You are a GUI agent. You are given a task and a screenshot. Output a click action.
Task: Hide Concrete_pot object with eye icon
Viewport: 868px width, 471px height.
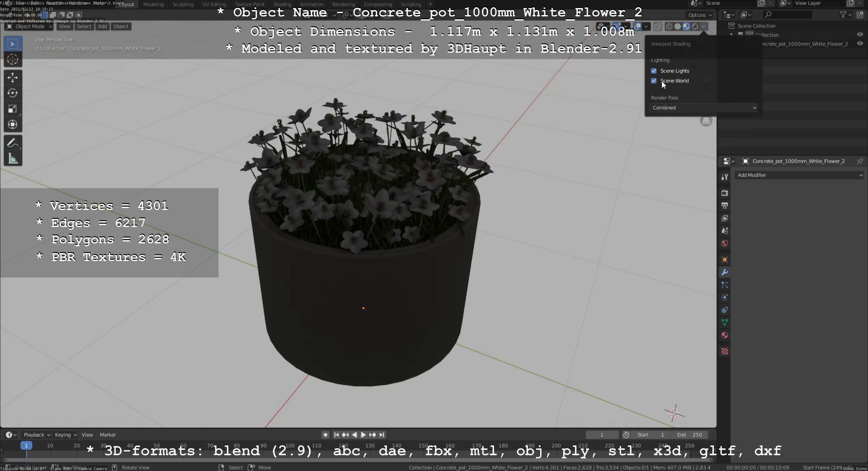[x=860, y=44]
